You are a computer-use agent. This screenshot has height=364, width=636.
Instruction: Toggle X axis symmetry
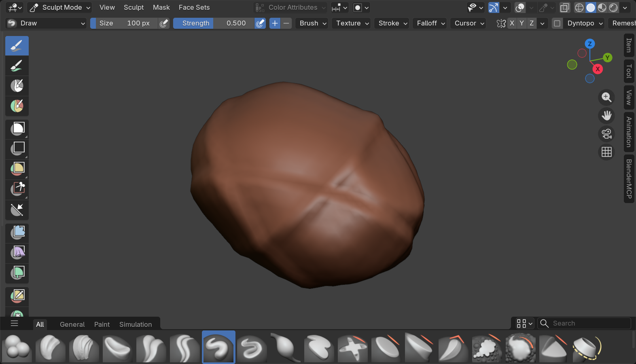coord(512,23)
